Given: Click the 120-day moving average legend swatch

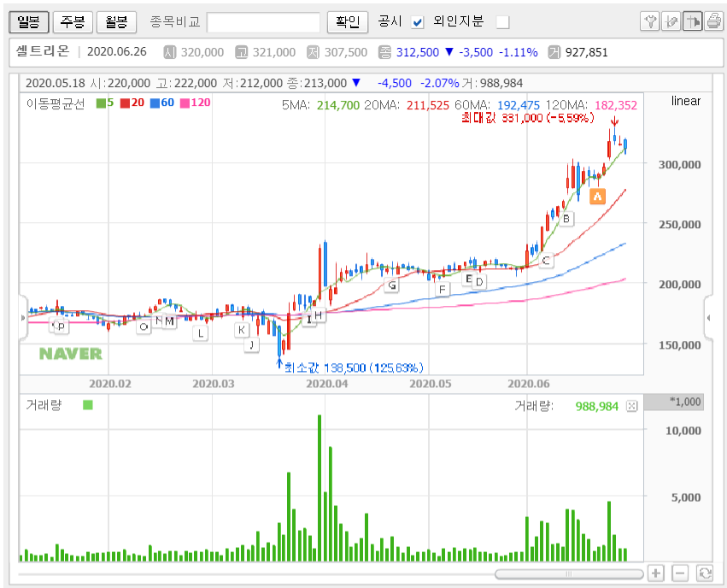Looking at the screenshot, I should click(x=185, y=103).
